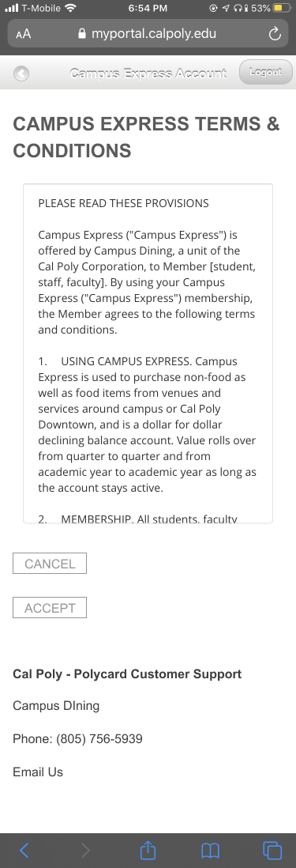Tap the padlock icon in address bar
This screenshot has width=296, height=868.
(82, 34)
